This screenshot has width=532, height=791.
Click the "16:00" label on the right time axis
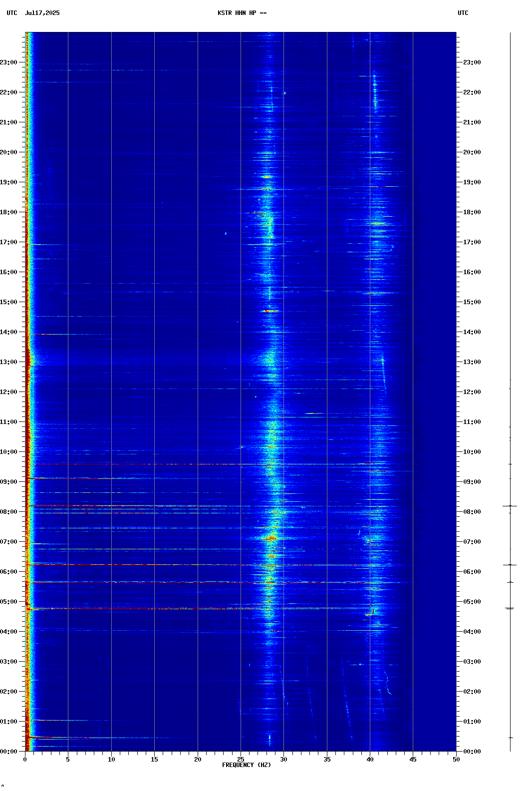click(x=472, y=272)
